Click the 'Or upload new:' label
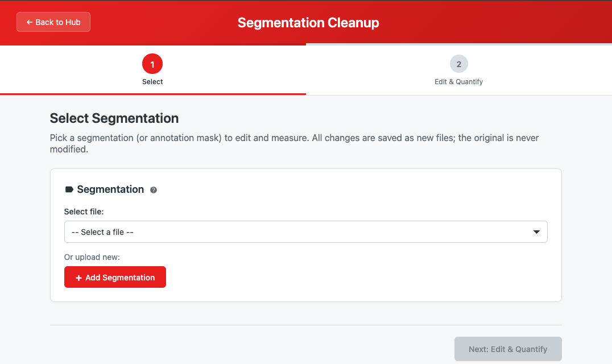This screenshot has height=364, width=612. (92, 257)
